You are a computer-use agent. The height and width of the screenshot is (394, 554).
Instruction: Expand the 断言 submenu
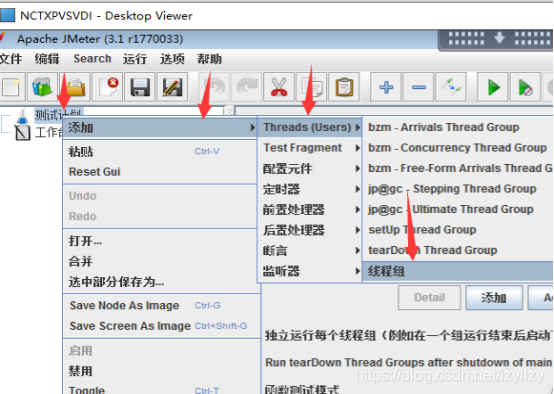click(310, 251)
